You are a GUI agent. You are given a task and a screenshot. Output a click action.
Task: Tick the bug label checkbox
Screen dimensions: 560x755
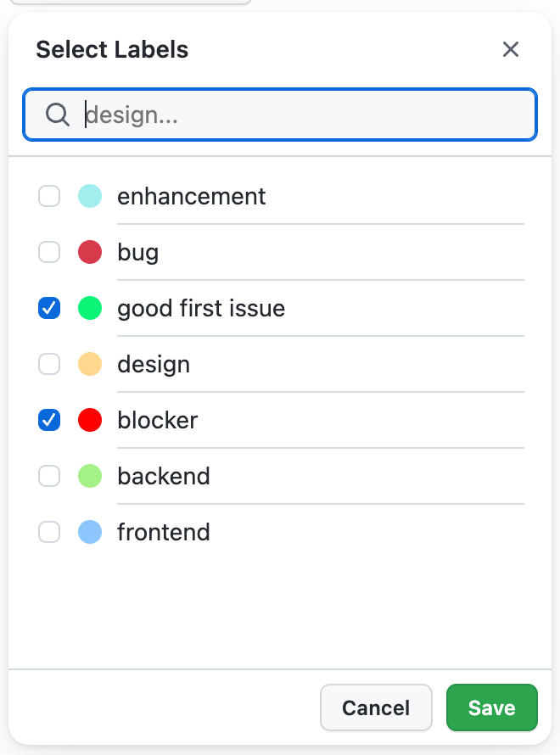[49, 253]
